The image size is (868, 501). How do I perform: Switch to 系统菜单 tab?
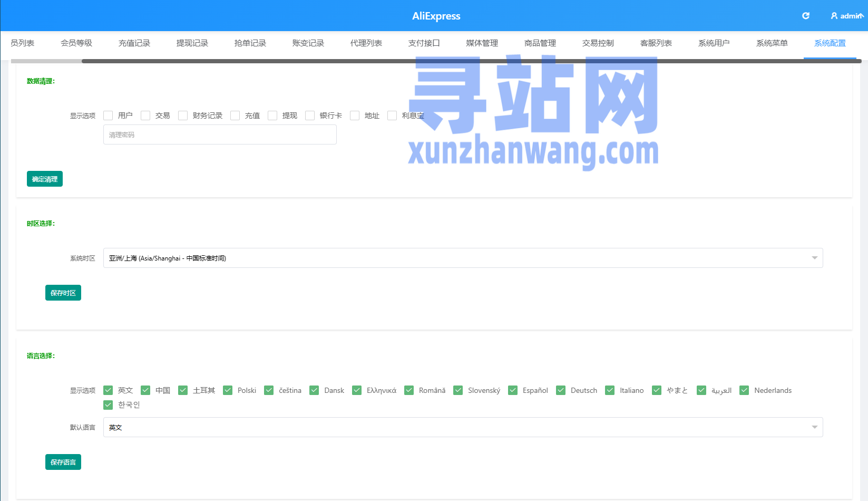772,43
